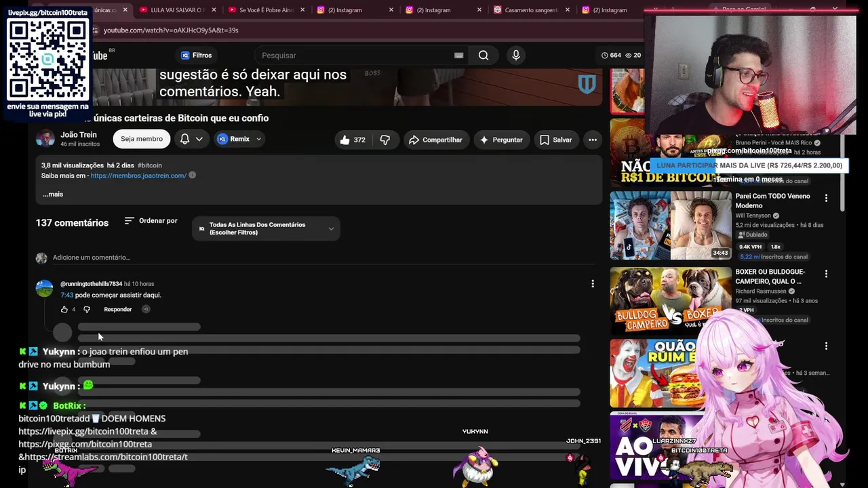Visit the Will Tennyson channel
868x488 pixels.
point(753,216)
